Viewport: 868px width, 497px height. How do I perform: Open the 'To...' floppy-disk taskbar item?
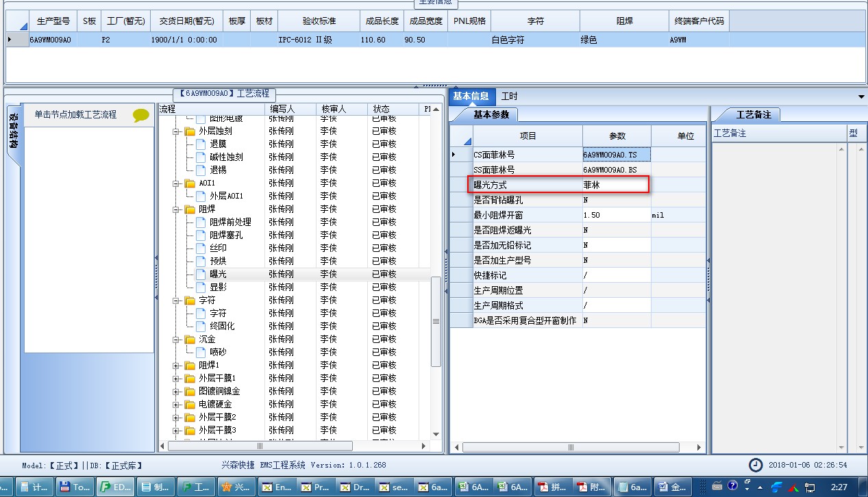coord(75,487)
